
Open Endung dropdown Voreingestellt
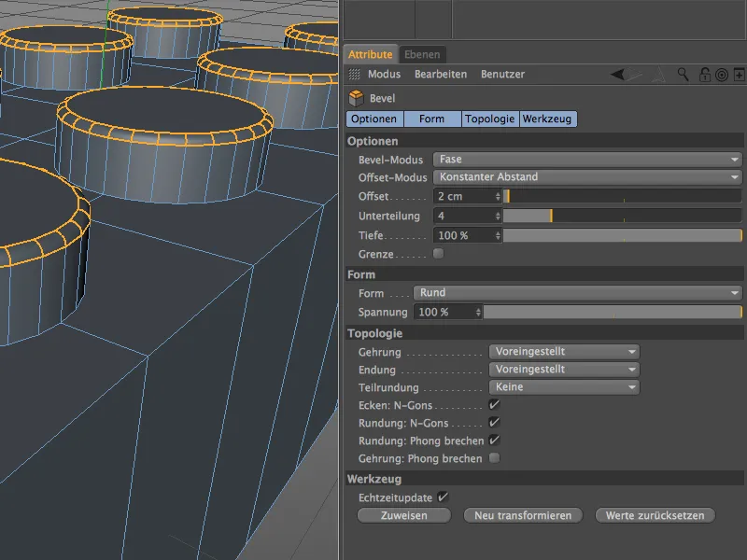564,369
